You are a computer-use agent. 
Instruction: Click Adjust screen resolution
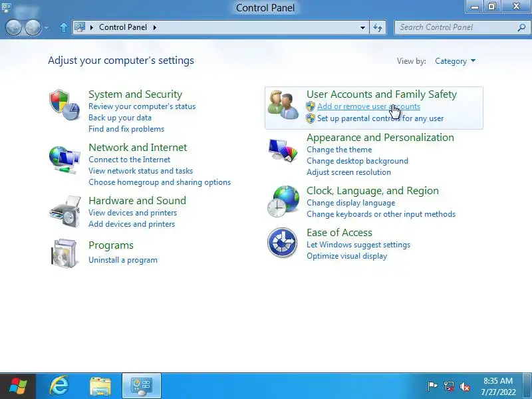click(348, 172)
